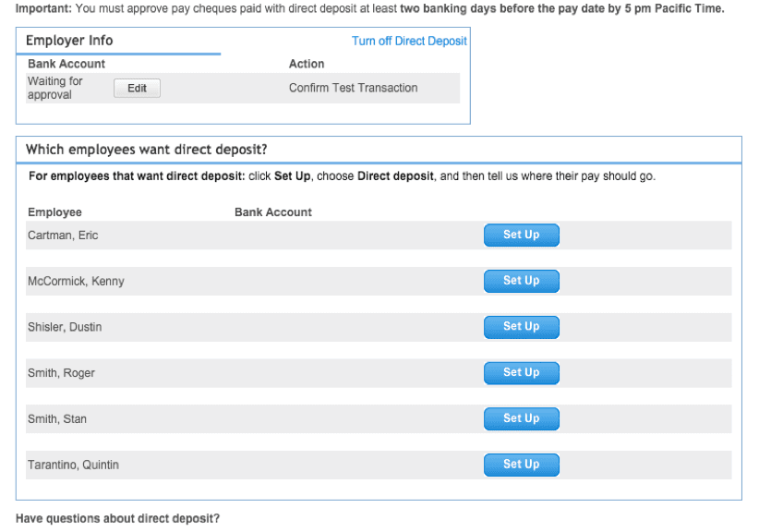Select the Confirm Test Transaction action
This screenshot has height=532, width=771.
pyautogui.click(x=353, y=88)
